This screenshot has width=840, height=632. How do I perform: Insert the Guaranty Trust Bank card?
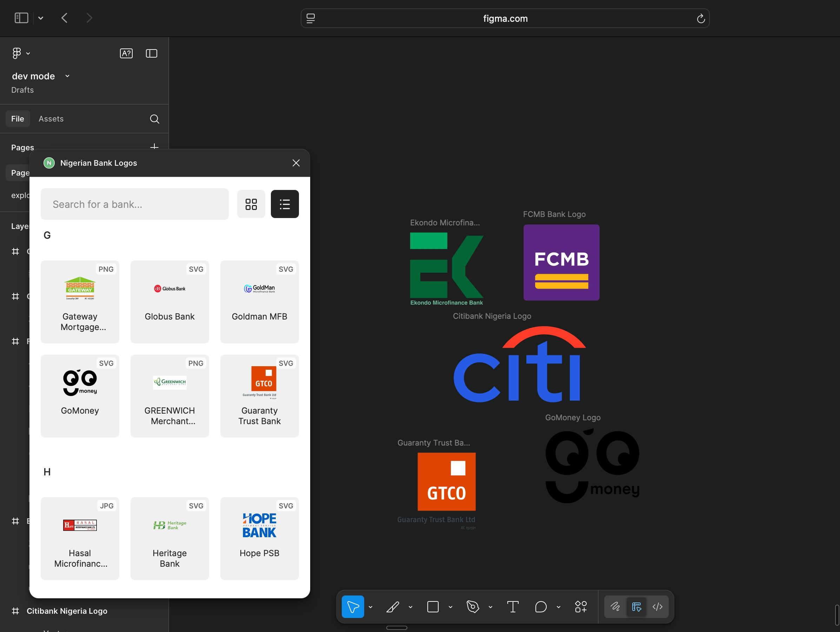[259, 396]
